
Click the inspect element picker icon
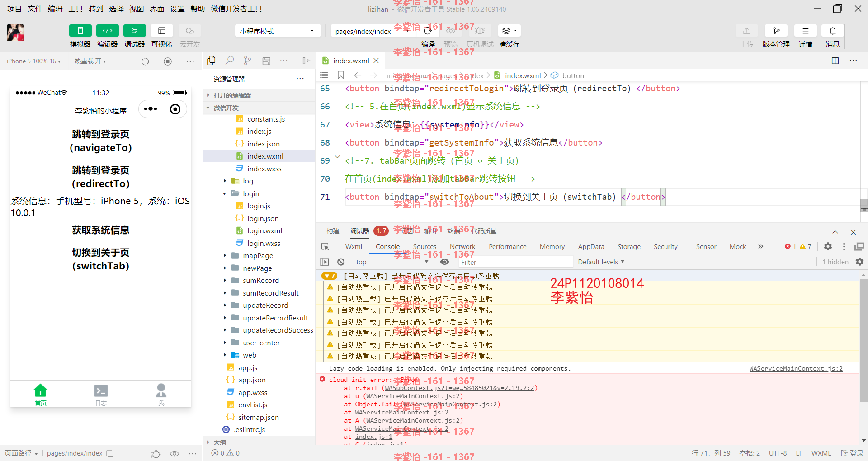(x=325, y=246)
